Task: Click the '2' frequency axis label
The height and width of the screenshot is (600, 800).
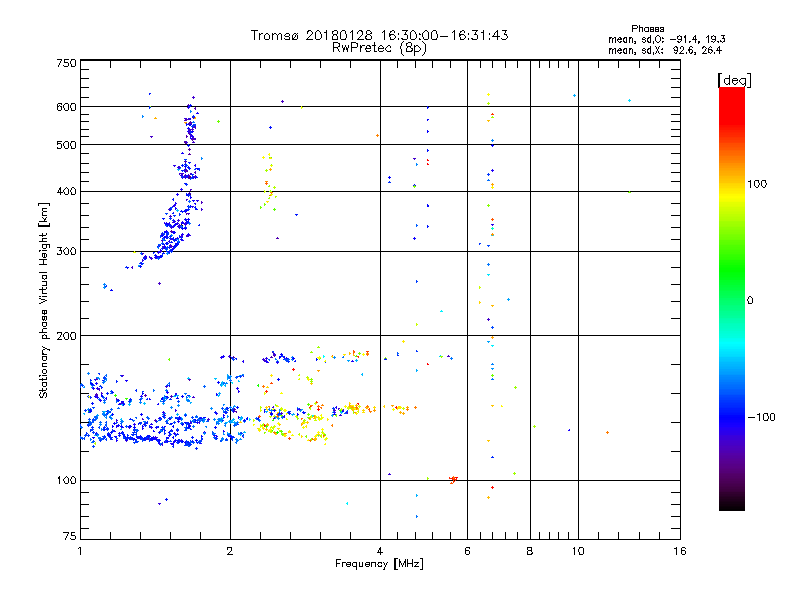Action: pos(230,551)
